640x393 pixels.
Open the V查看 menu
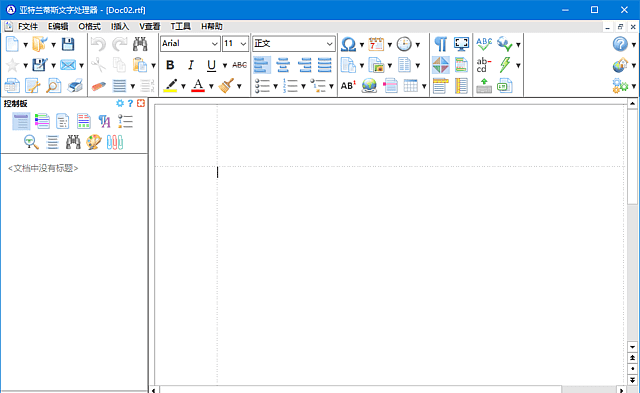149,27
